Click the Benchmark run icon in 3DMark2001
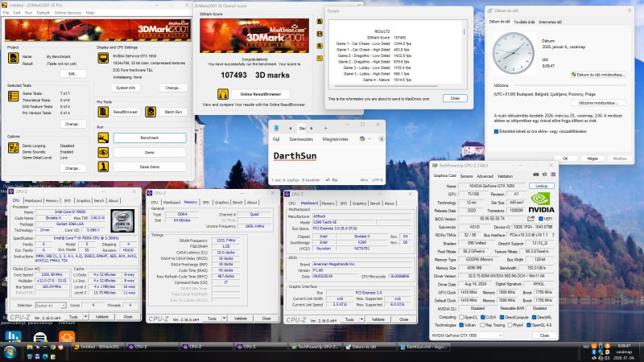The image size is (644, 362). click(103, 138)
